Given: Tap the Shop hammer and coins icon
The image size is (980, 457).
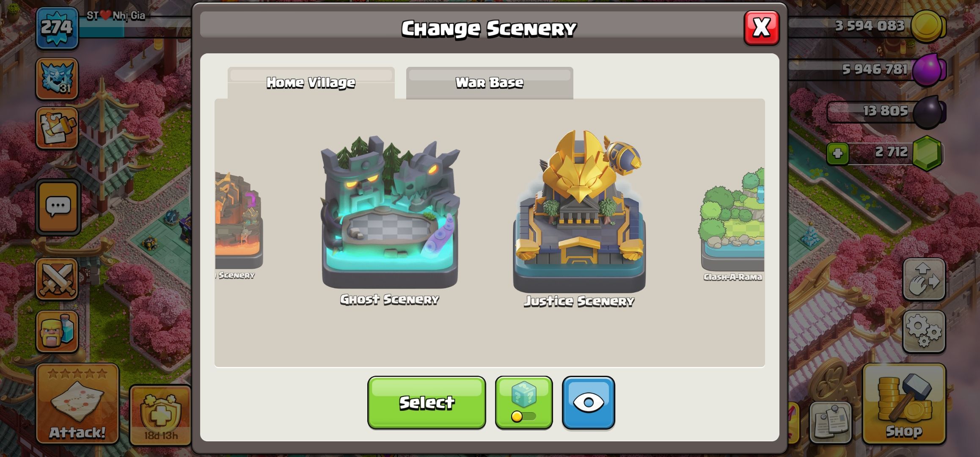Looking at the screenshot, I should tap(904, 404).
